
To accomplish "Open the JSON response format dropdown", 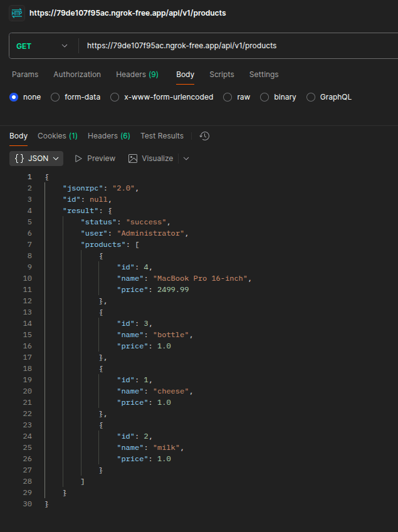I will coord(37,159).
